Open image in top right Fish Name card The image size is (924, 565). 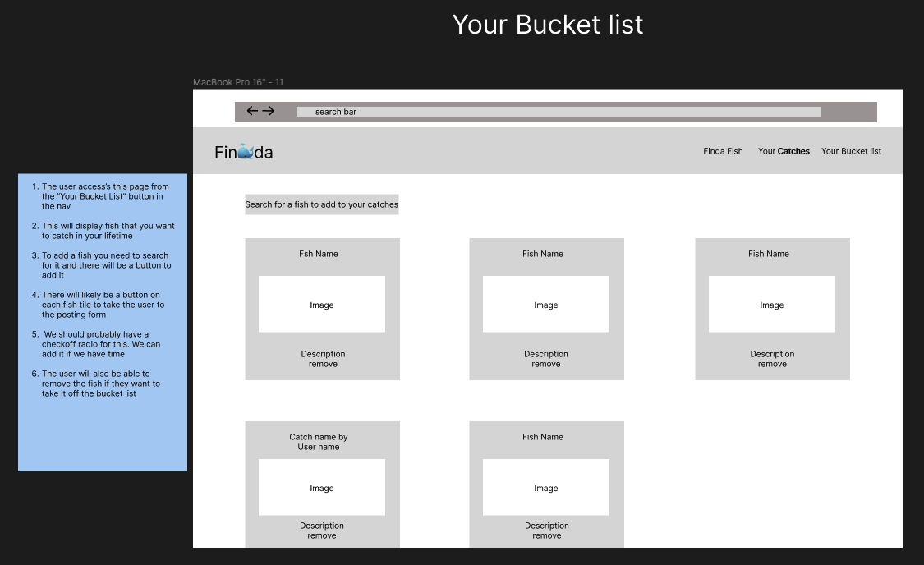click(x=771, y=304)
